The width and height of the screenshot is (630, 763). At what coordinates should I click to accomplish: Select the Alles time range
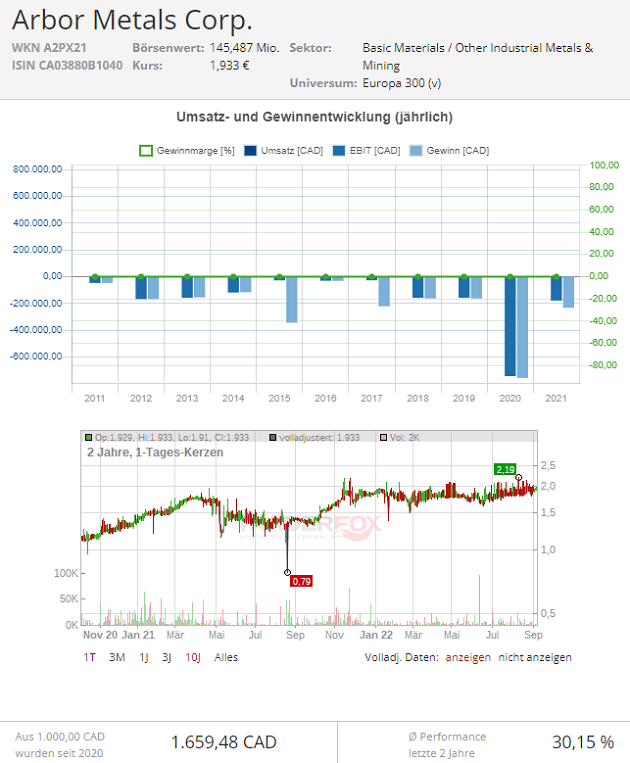pos(226,657)
